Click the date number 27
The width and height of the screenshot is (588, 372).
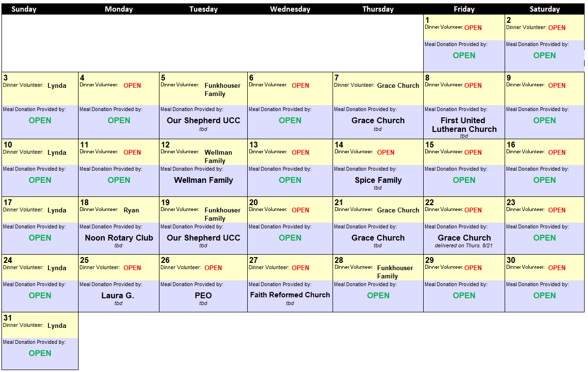point(254,260)
